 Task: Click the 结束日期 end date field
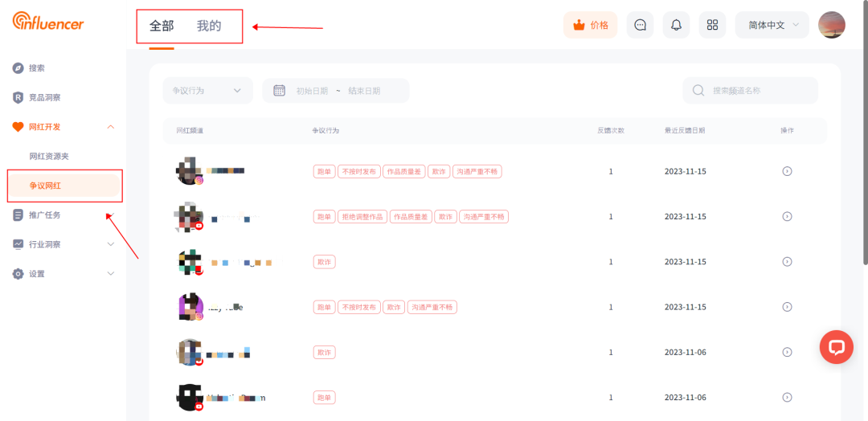(364, 91)
